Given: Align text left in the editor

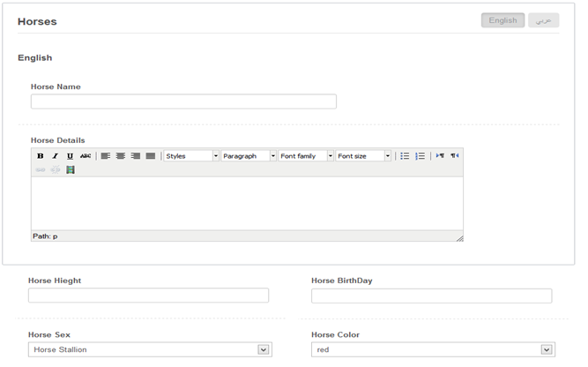Looking at the screenshot, I should click(106, 156).
